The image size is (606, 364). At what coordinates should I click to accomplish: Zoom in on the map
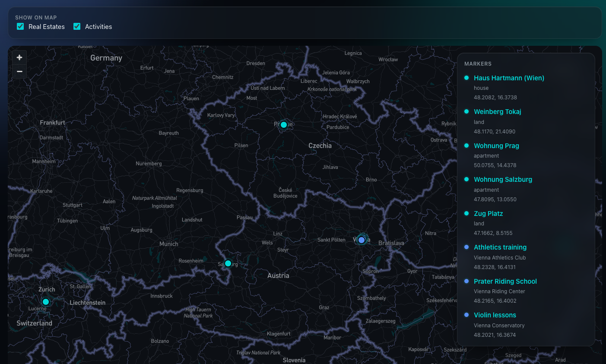pyautogui.click(x=19, y=57)
